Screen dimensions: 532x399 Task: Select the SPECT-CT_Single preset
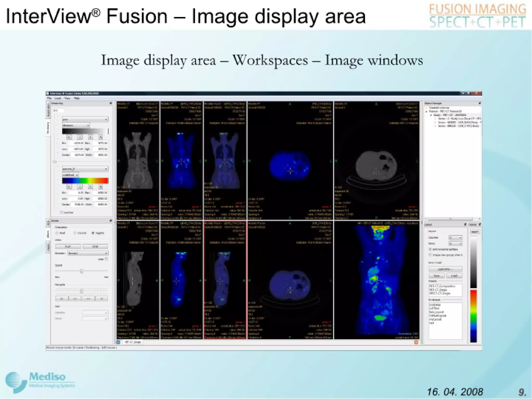click(440, 294)
